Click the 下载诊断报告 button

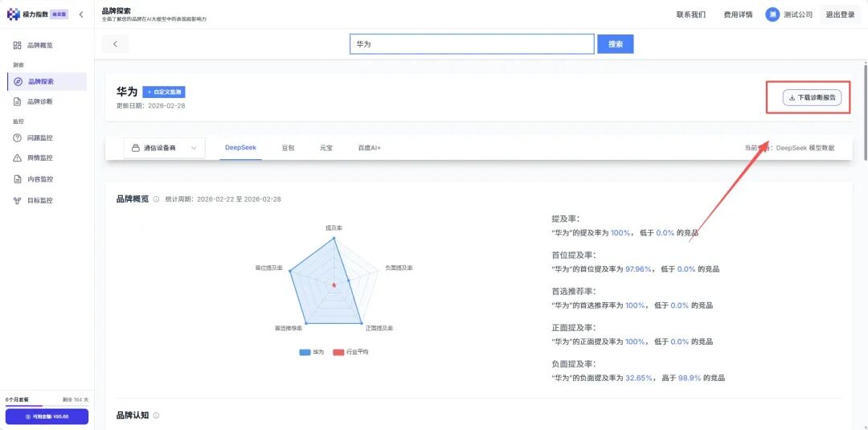point(812,97)
